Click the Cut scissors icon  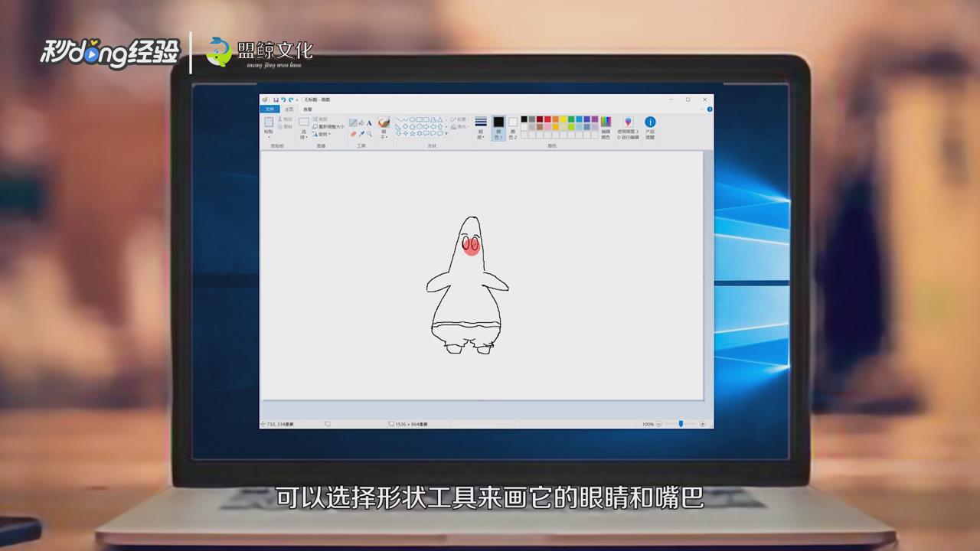click(x=280, y=119)
